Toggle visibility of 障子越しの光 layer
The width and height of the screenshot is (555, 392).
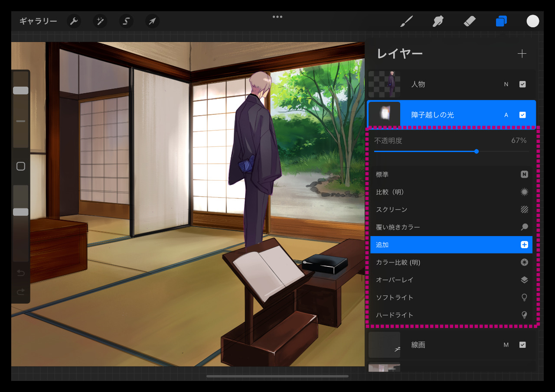522,115
